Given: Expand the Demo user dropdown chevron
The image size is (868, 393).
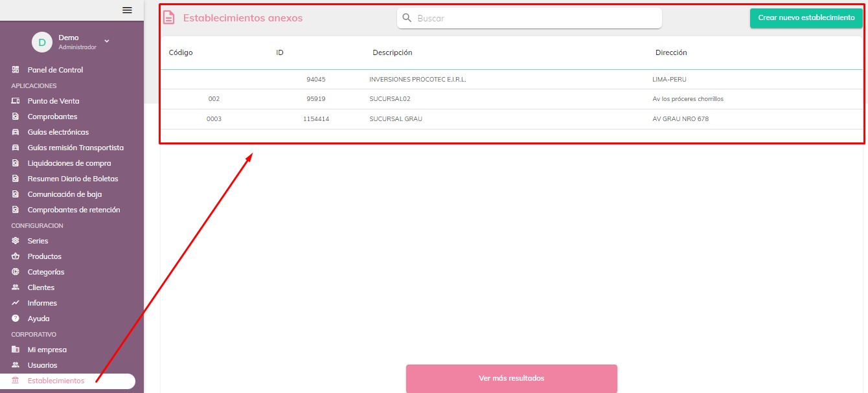Looking at the screenshot, I should coord(107,41).
